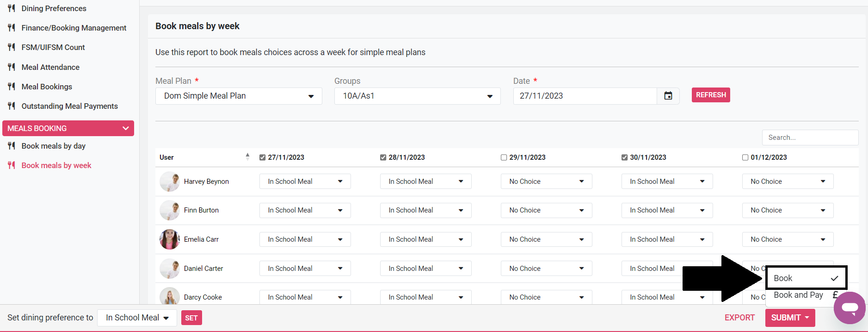
Task: Open the calendar date picker icon
Action: click(x=668, y=96)
